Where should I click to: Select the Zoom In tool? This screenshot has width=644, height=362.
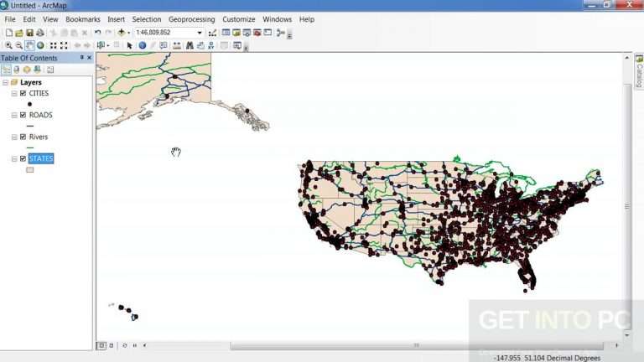pos(8,45)
